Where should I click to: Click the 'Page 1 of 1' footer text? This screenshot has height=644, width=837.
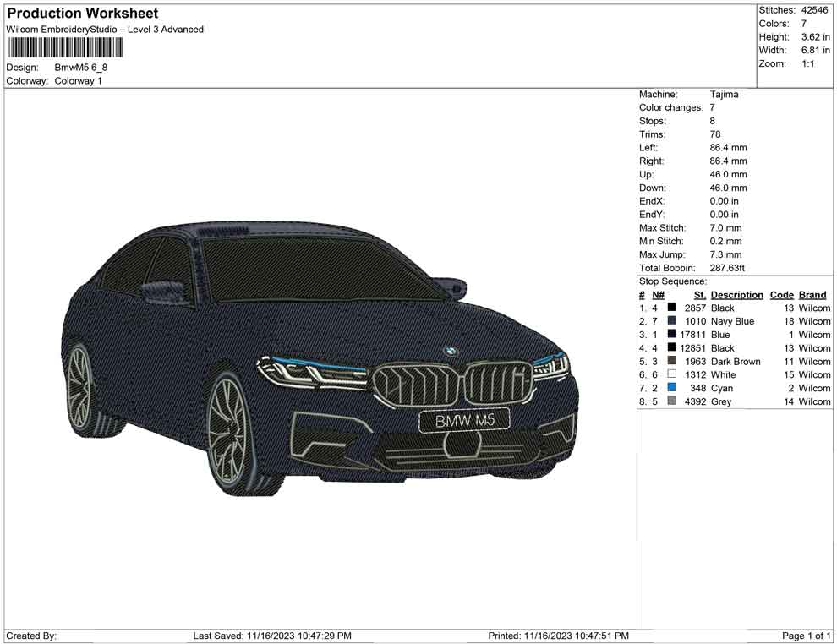[x=806, y=636]
